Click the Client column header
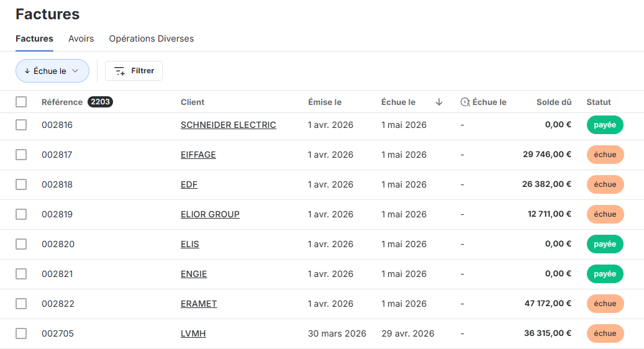Image resolution: width=644 pixels, height=349 pixels. [193, 102]
